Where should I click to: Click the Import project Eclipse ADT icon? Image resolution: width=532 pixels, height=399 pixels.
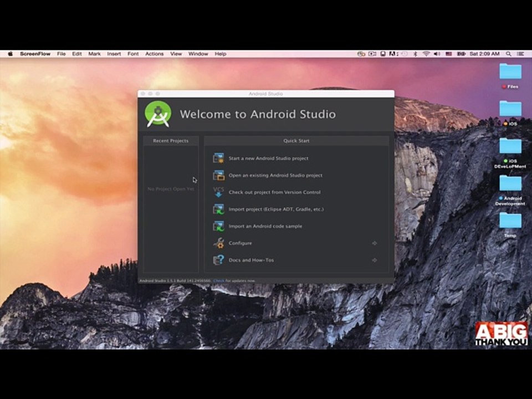(x=218, y=209)
